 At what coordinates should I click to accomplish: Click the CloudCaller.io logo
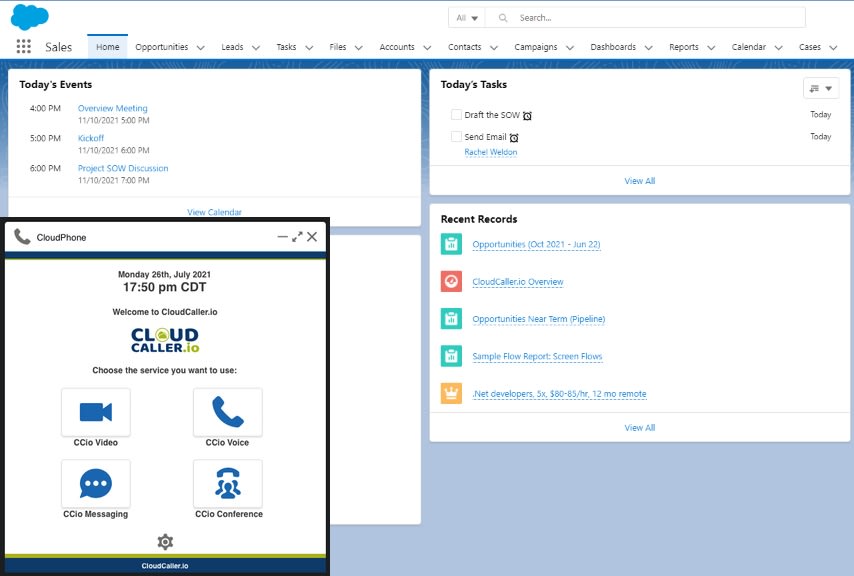(165, 340)
